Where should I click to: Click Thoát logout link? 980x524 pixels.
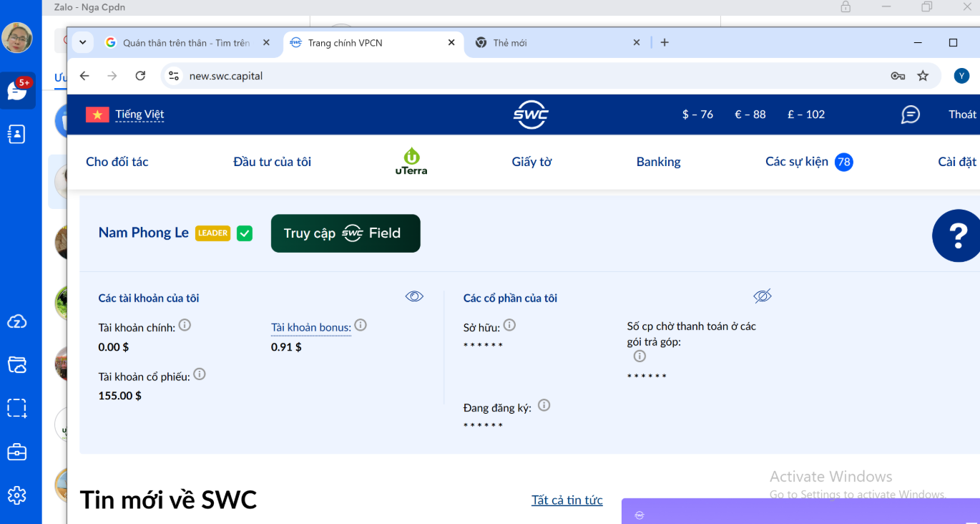coord(962,115)
